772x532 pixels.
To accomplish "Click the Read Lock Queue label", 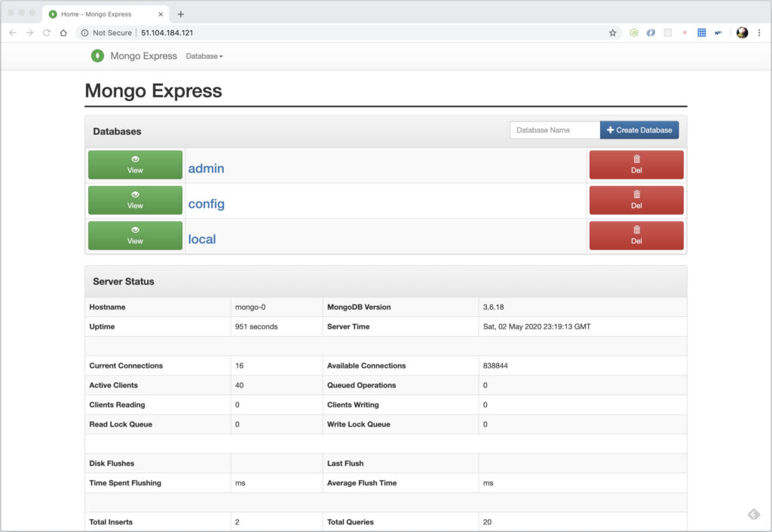I will tap(121, 424).
